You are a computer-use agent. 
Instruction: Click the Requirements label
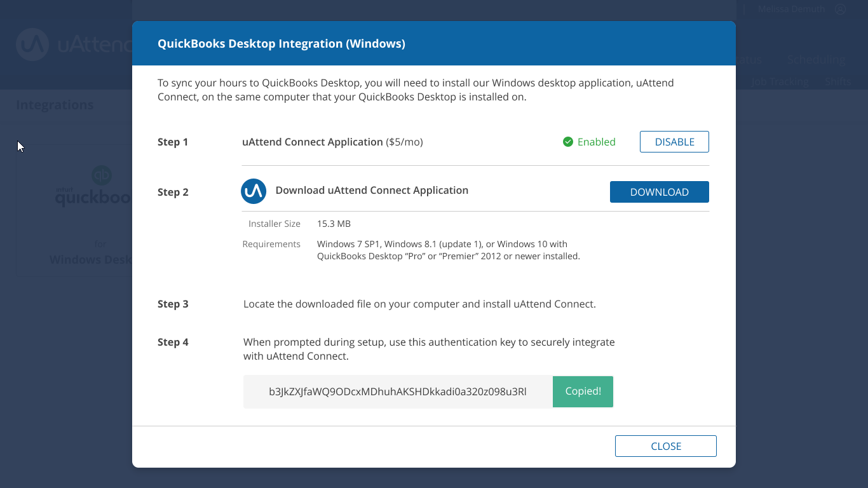point(271,244)
